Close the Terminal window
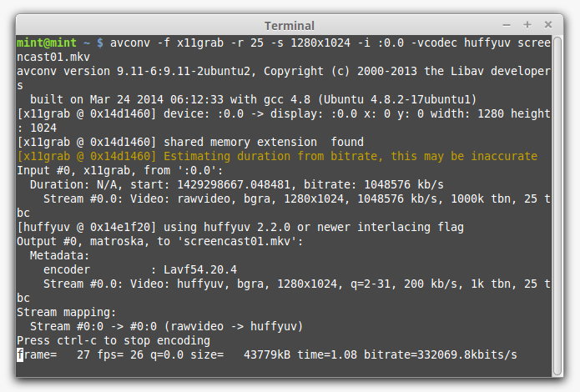Screen dimensions: 580x392 pyautogui.click(x=547, y=24)
